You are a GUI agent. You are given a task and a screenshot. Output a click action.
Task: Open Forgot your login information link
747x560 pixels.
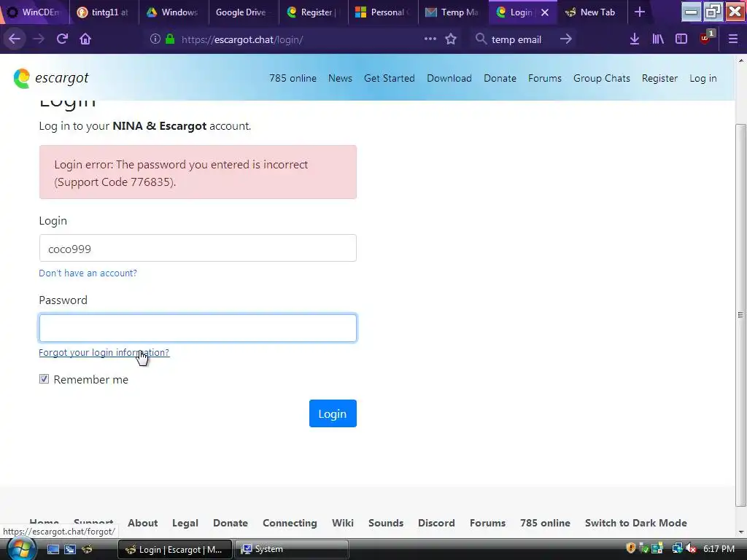pyautogui.click(x=104, y=352)
